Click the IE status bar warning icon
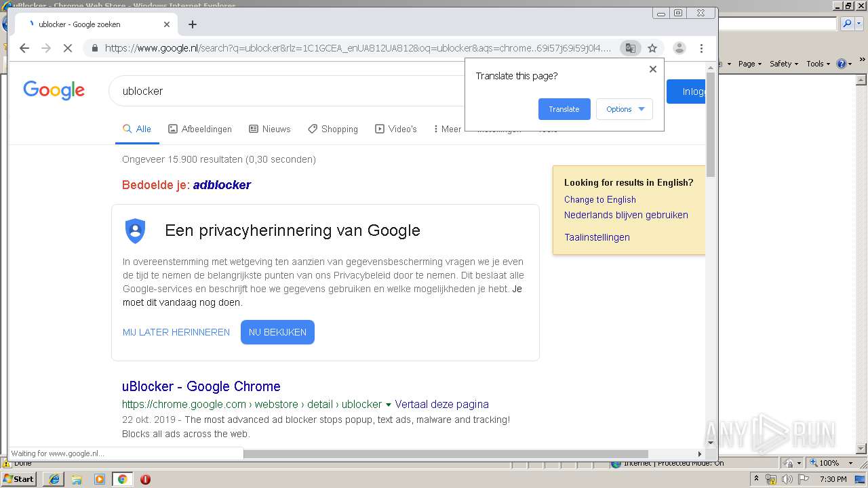868x488 pixels. tap(6, 464)
